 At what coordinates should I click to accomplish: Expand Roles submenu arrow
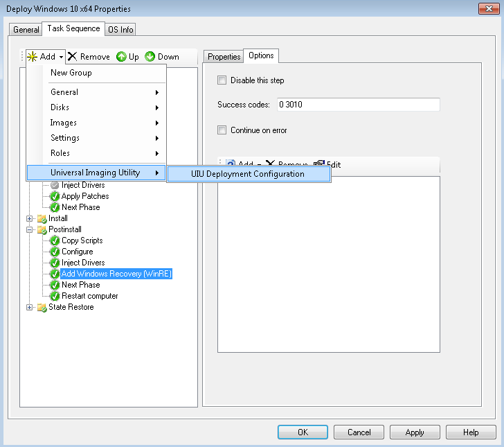[x=157, y=154]
